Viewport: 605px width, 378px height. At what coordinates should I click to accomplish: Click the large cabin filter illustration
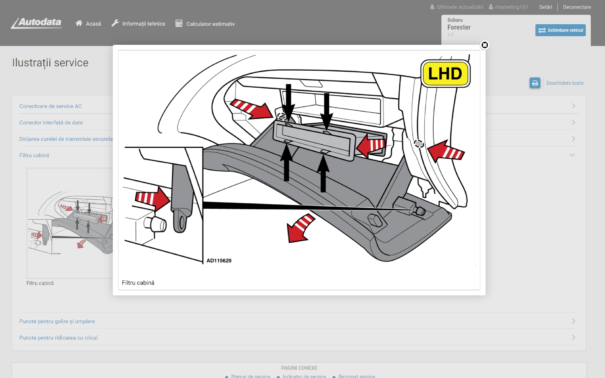(299, 160)
